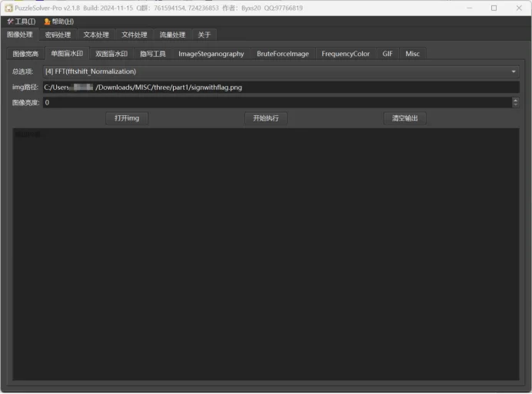
Task: Open the ImageSteganography sub-tab
Action: point(211,54)
